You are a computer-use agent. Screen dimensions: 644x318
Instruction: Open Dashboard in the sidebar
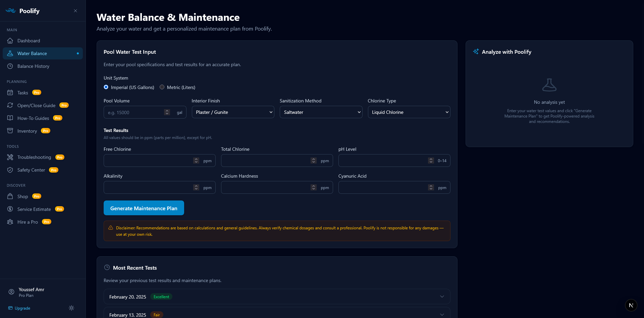point(43,41)
